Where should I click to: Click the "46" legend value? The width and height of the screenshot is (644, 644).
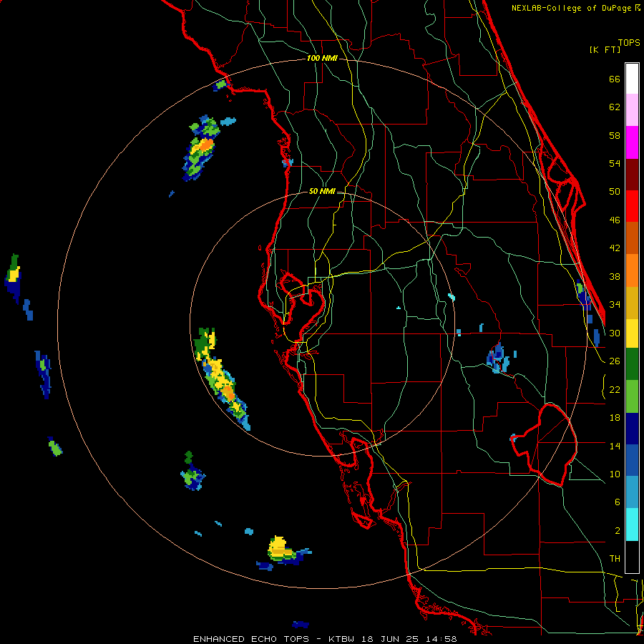(615, 220)
